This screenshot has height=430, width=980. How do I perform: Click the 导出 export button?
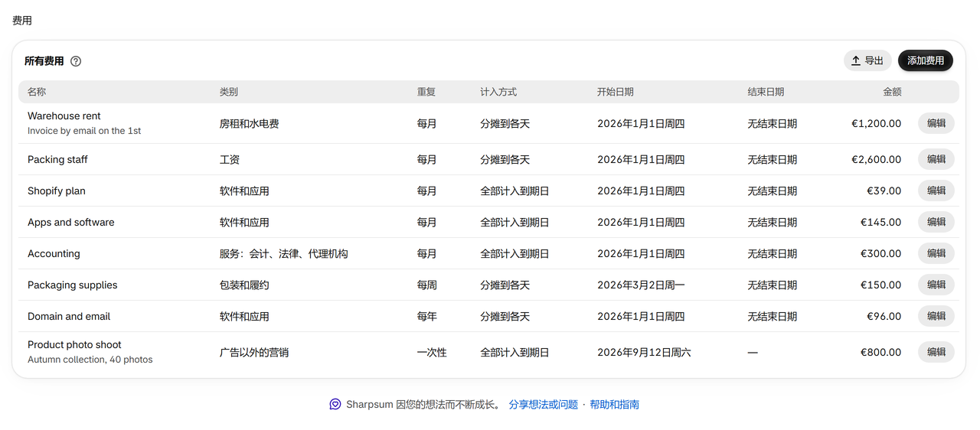tap(867, 60)
